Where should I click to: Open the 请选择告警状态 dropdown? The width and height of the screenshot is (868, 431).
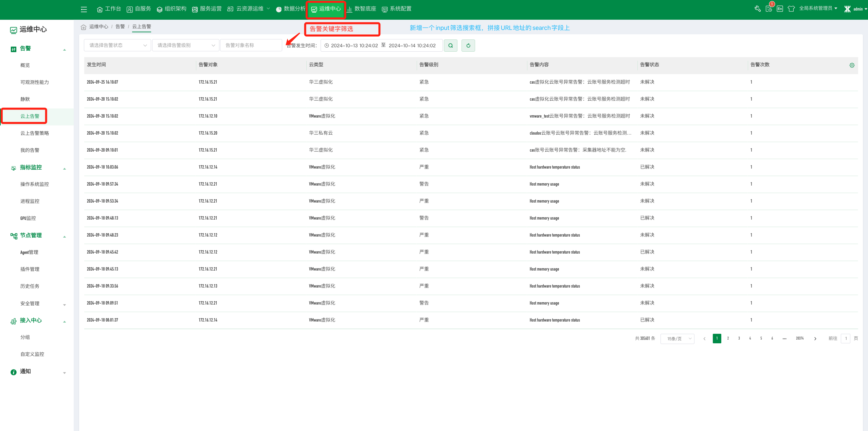click(x=117, y=45)
